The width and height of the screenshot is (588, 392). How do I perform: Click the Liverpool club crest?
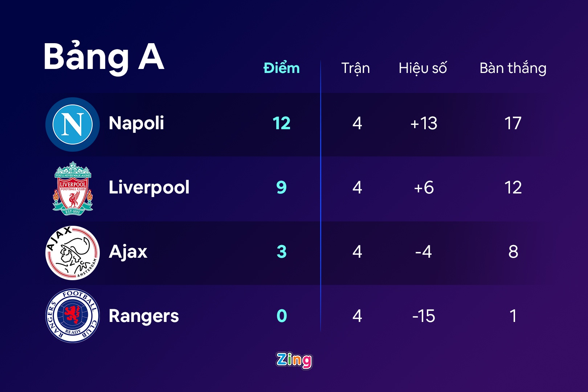tap(73, 188)
